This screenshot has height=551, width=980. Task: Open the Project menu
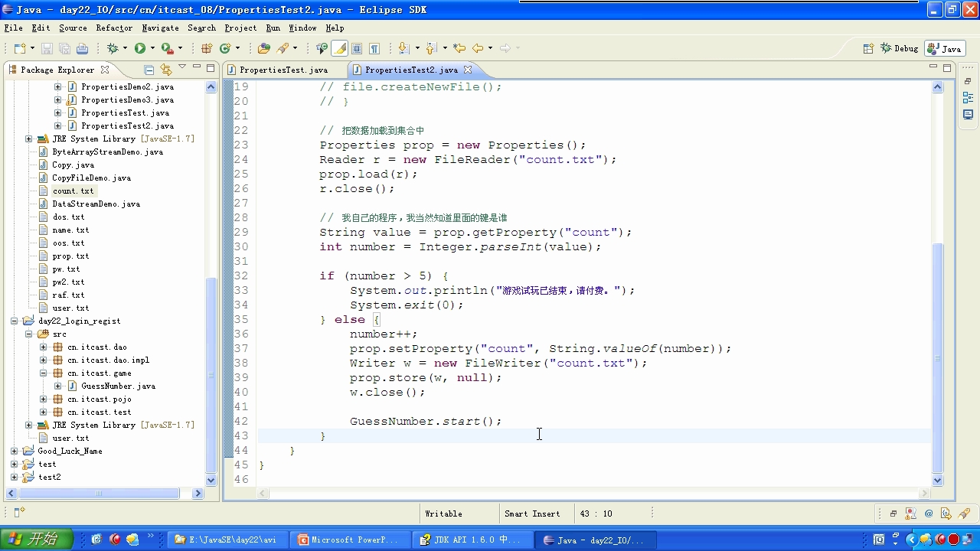pyautogui.click(x=240, y=28)
